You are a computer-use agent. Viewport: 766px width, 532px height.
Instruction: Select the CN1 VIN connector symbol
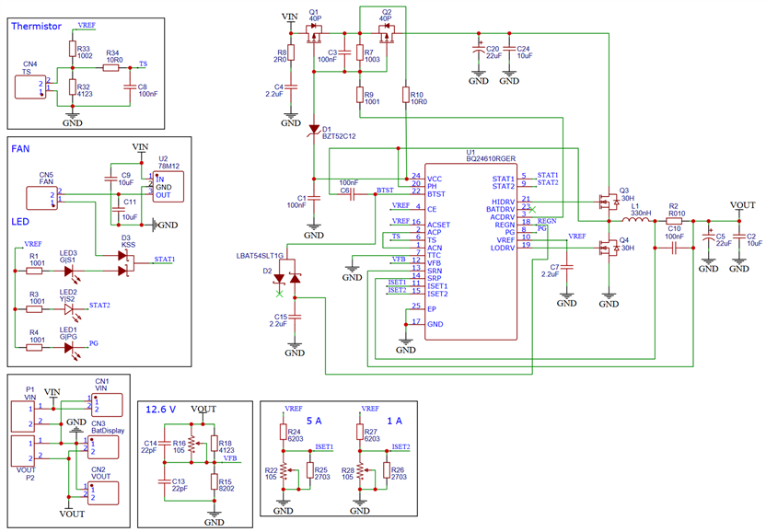tap(107, 404)
